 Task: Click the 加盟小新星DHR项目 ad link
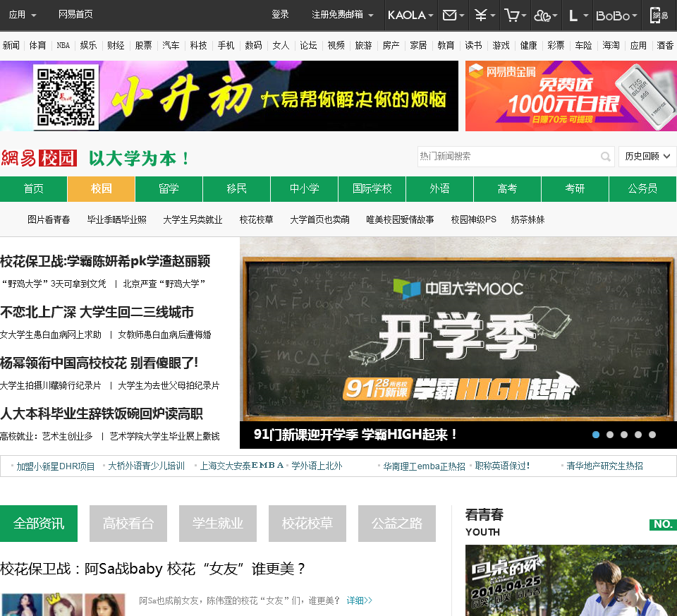pyautogui.click(x=55, y=466)
